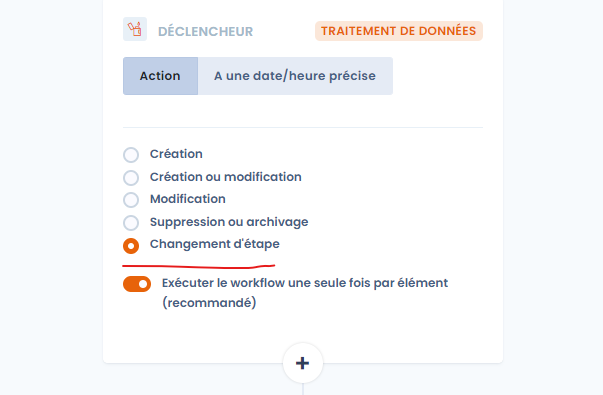Click the 'Traitement de données' badge
The image size is (603, 395).
coord(399,31)
